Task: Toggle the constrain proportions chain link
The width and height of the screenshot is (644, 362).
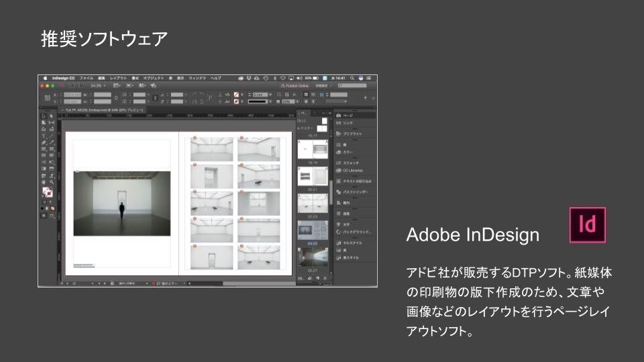Action: tap(116, 98)
